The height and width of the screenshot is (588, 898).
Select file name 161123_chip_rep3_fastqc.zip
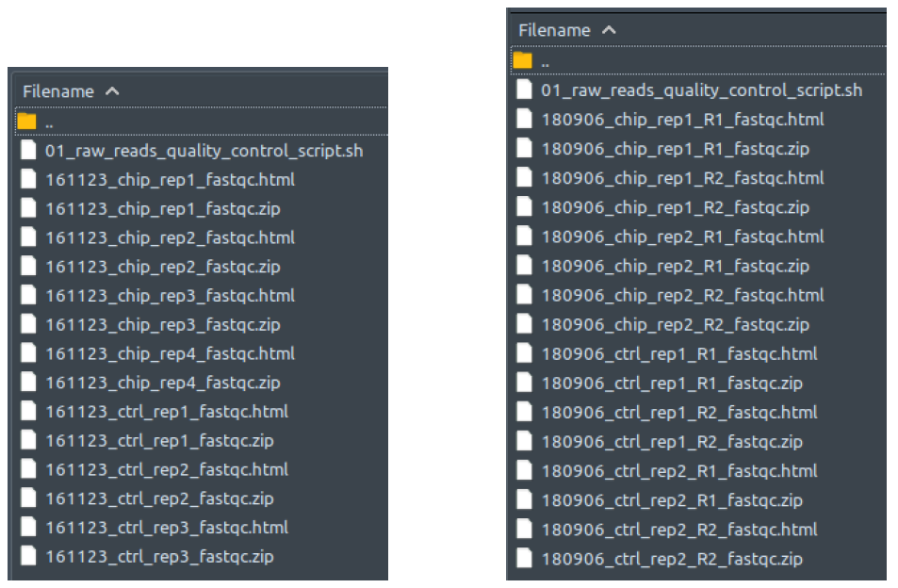tap(163, 325)
